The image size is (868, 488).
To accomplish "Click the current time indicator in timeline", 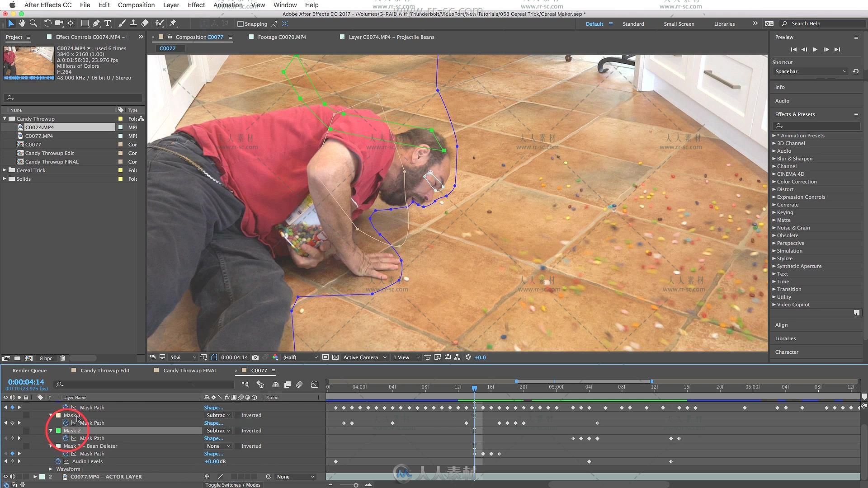I will (x=474, y=388).
